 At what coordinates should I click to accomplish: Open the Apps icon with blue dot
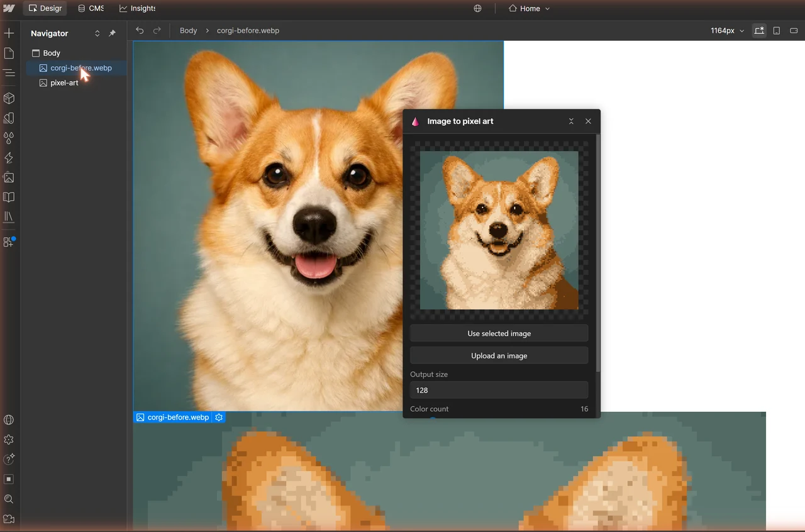click(9, 241)
